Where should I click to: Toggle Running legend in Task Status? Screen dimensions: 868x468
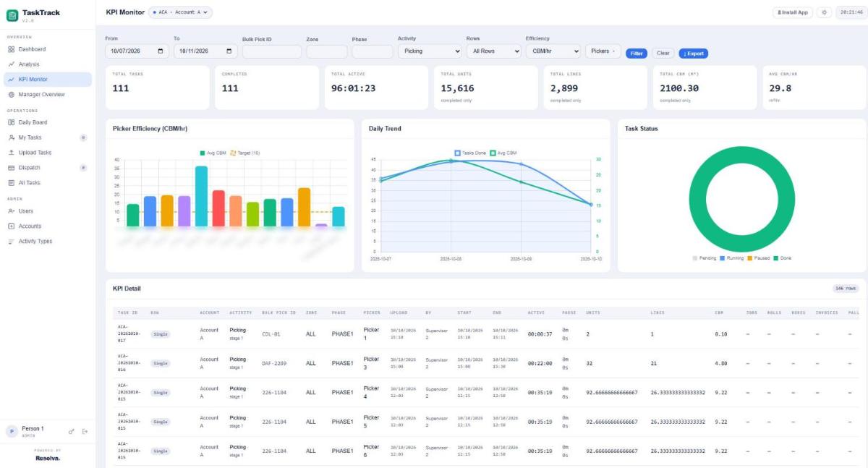732,258
